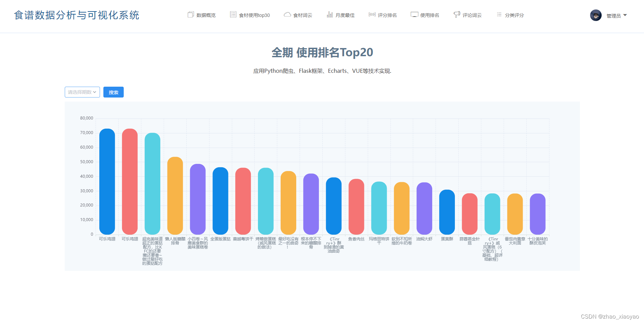Click the admin avatar picture

click(x=596, y=15)
